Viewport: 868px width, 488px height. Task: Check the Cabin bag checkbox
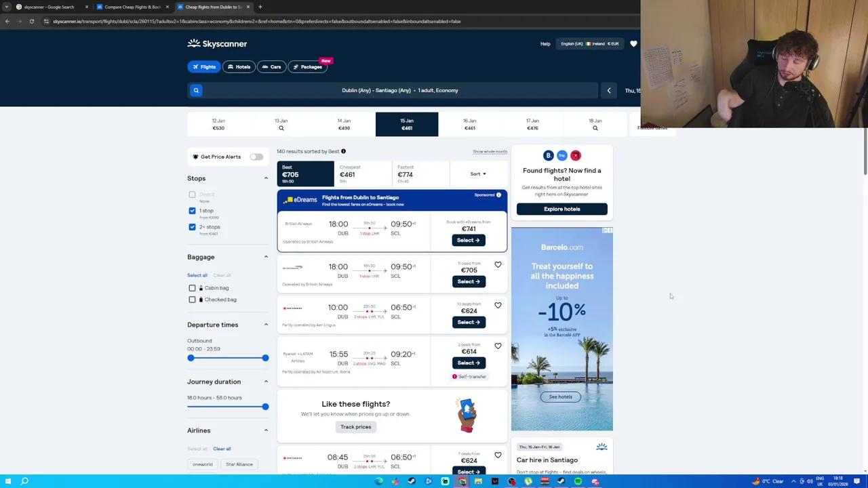point(192,288)
